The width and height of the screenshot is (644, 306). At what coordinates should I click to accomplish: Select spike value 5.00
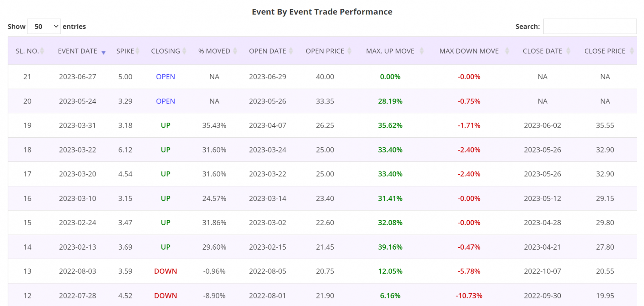(125, 77)
